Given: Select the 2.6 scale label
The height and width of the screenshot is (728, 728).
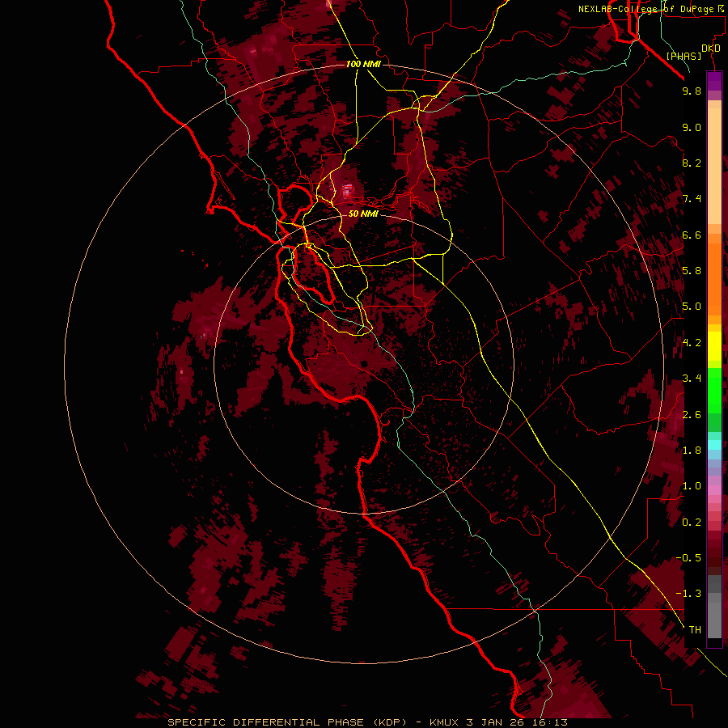Looking at the screenshot, I should (x=692, y=415).
